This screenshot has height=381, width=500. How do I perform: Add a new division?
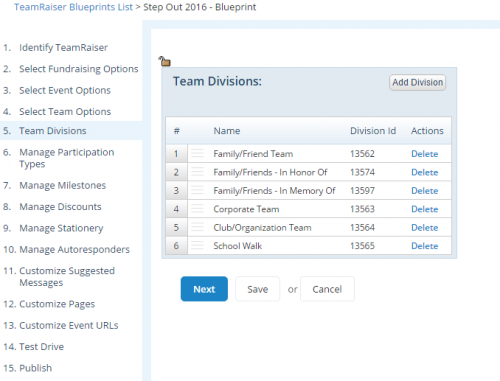tap(417, 82)
